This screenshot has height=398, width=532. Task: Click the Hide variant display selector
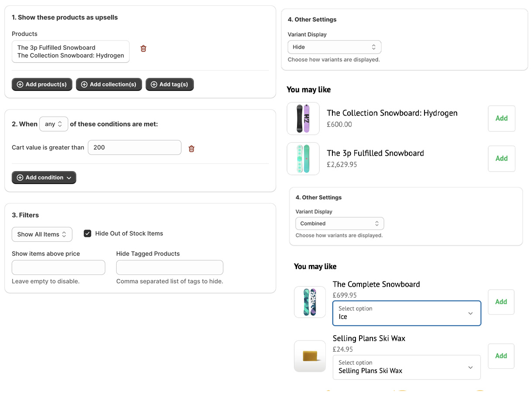335,47
